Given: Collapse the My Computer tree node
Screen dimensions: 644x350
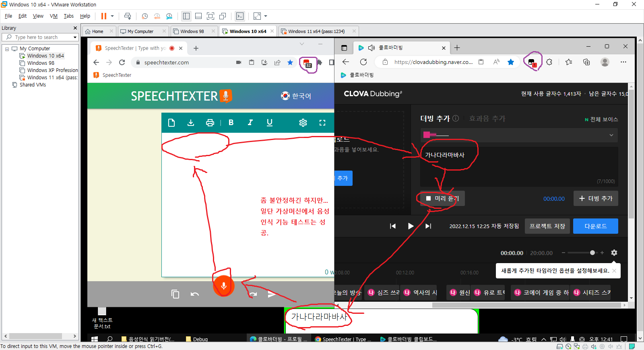Looking at the screenshot, I should [7, 49].
